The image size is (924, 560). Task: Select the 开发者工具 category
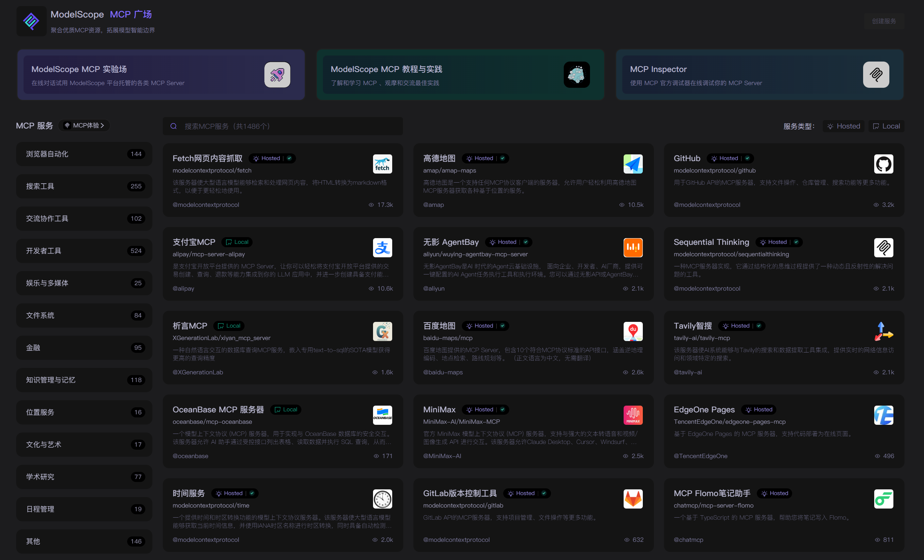84,251
